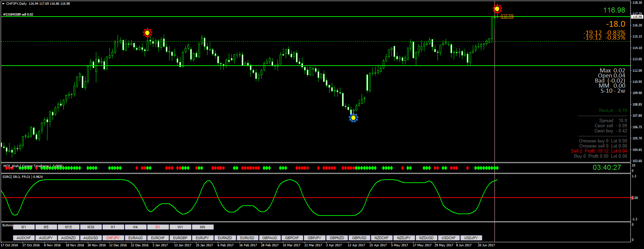Click the green 03:40:27 candle timer
This screenshot has width=644, height=249.
[x=607, y=167]
